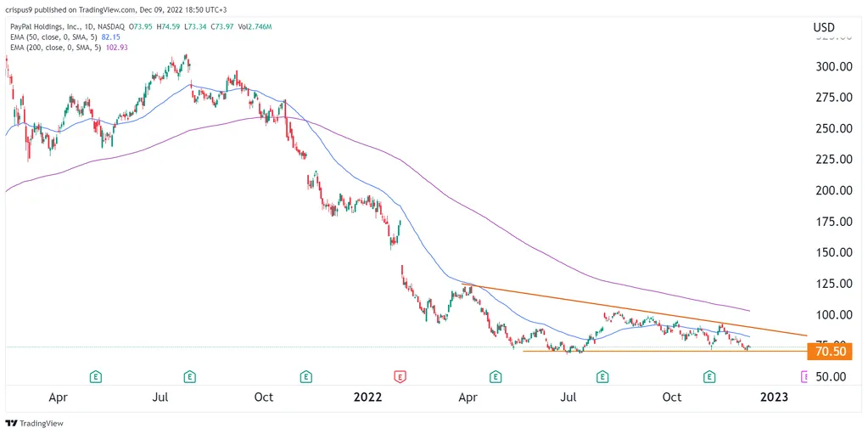
Task: Click the purple upcoming earnings marker near 2023
Action: [805, 375]
